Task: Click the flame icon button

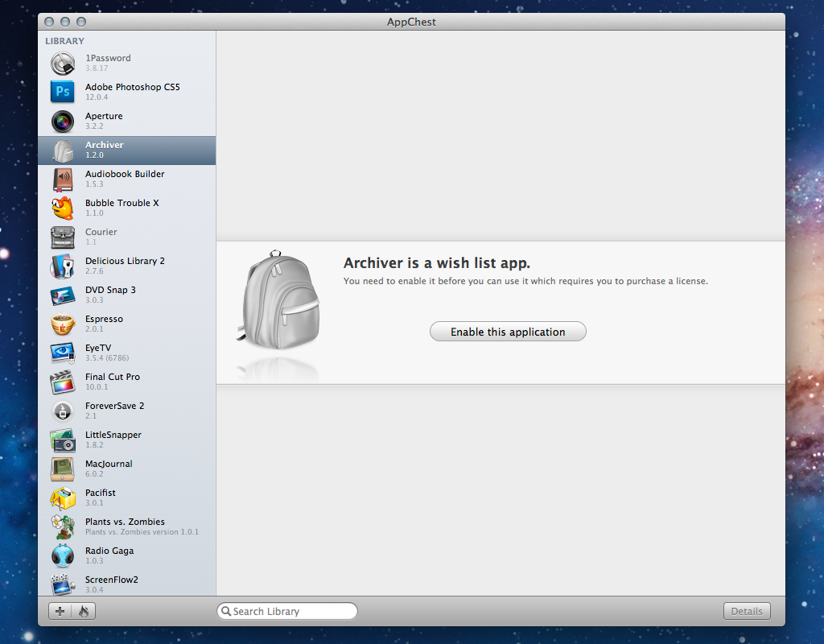Action: (x=84, y=611)
